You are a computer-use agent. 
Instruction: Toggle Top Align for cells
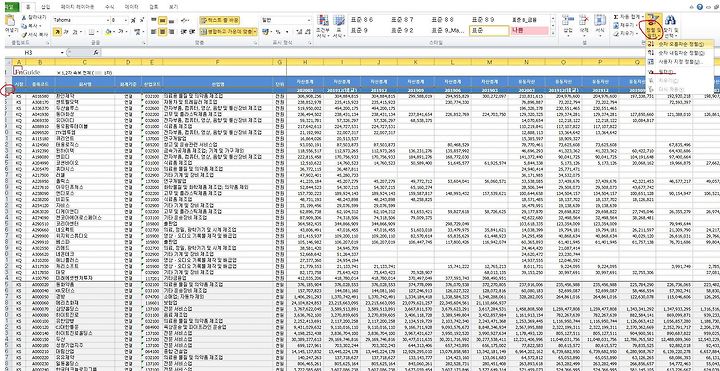point(153,20)
